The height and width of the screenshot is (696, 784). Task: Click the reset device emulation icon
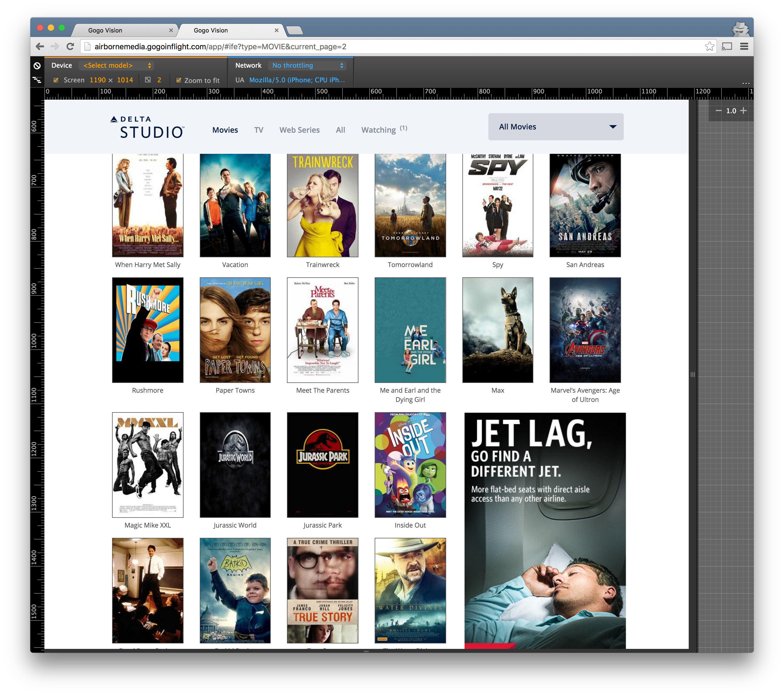(37, 66)
